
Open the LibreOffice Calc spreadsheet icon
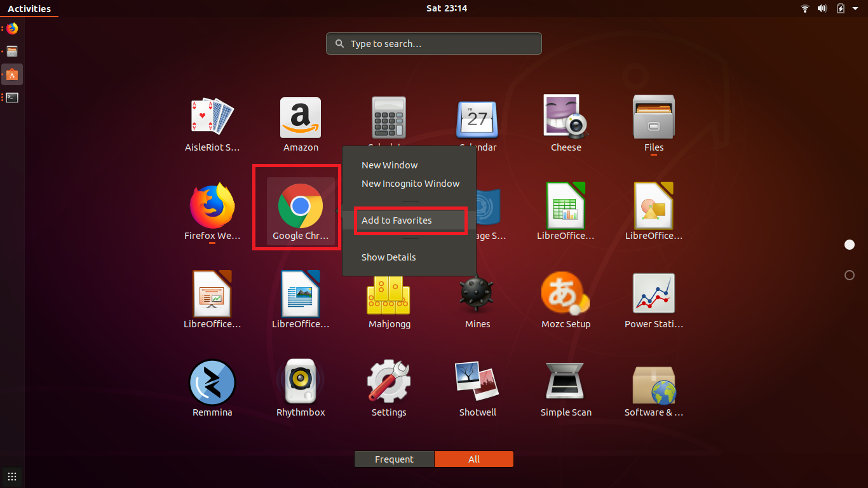pos(566,205)
